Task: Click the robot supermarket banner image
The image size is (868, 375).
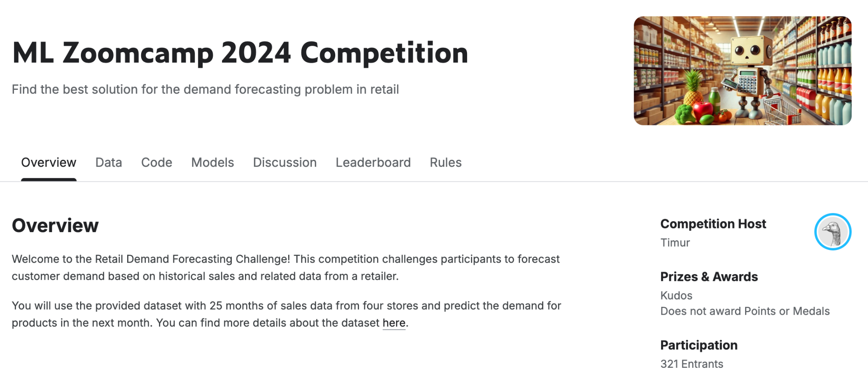Action: pos(743,71)
